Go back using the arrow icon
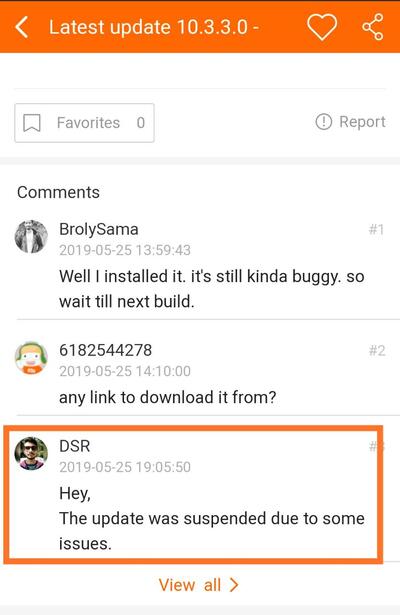 [x=22, y=27]
